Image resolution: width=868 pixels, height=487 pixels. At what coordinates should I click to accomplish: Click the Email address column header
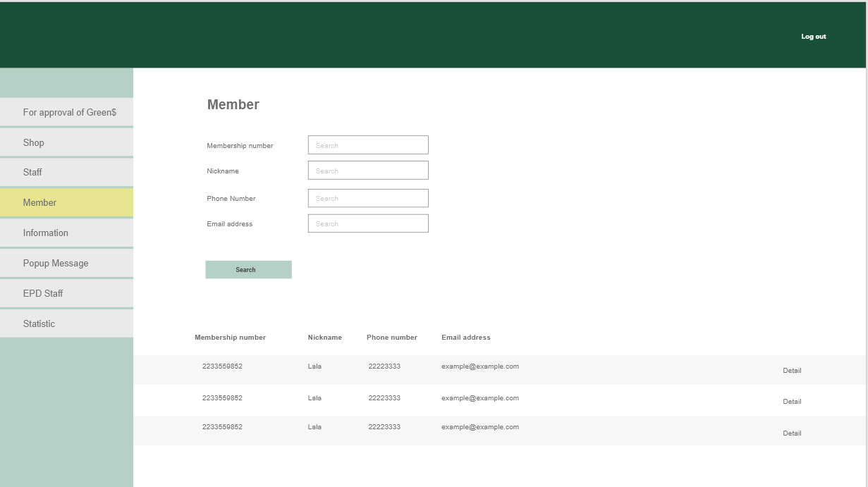[465, 338]
